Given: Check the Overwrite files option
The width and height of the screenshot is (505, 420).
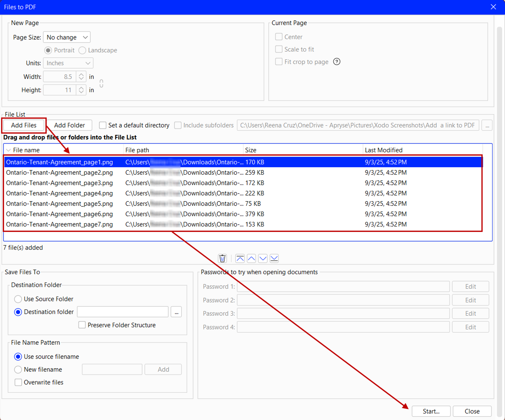Looking at the screenshot, I should [x=18, y=383].
